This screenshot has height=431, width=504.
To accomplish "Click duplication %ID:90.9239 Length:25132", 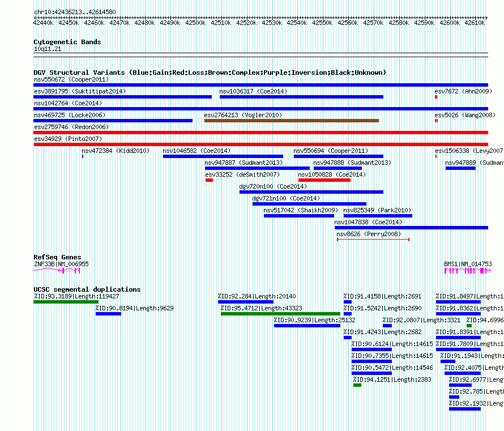I will pos(307,326).
